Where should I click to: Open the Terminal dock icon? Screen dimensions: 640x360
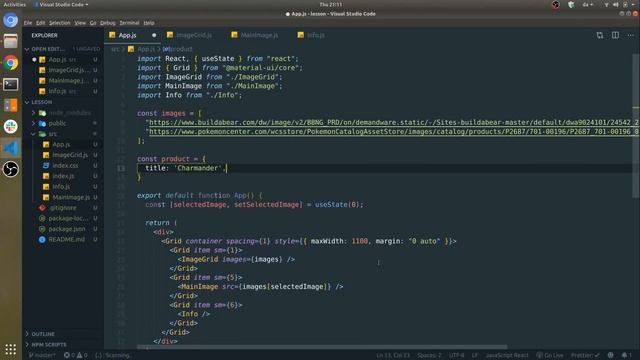tap(11, 84)
